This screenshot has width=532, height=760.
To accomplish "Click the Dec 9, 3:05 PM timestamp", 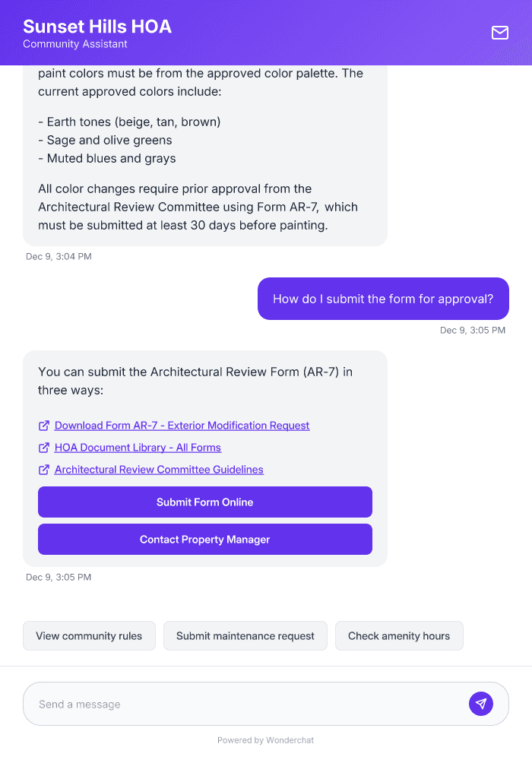I will click(472, 330).
